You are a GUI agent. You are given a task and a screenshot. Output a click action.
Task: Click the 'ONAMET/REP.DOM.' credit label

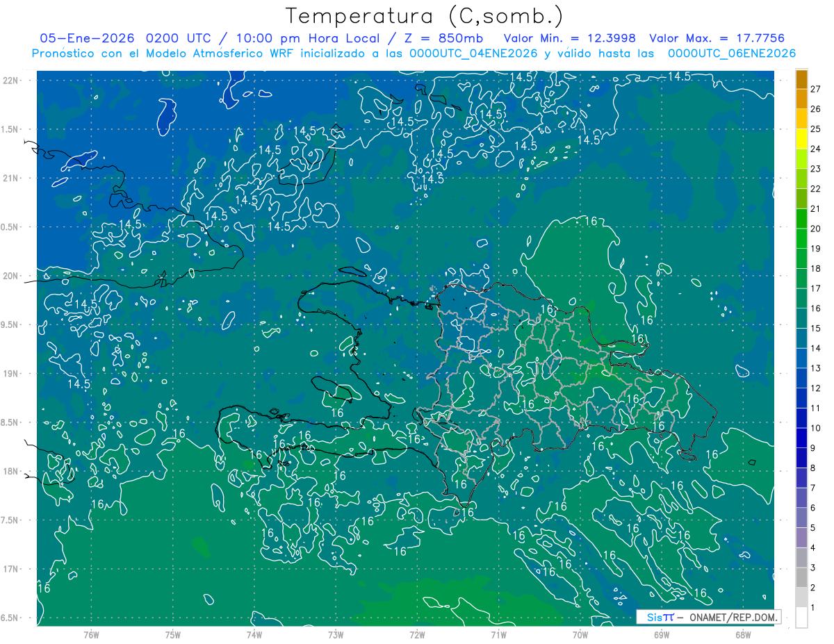tap(733, 617)
